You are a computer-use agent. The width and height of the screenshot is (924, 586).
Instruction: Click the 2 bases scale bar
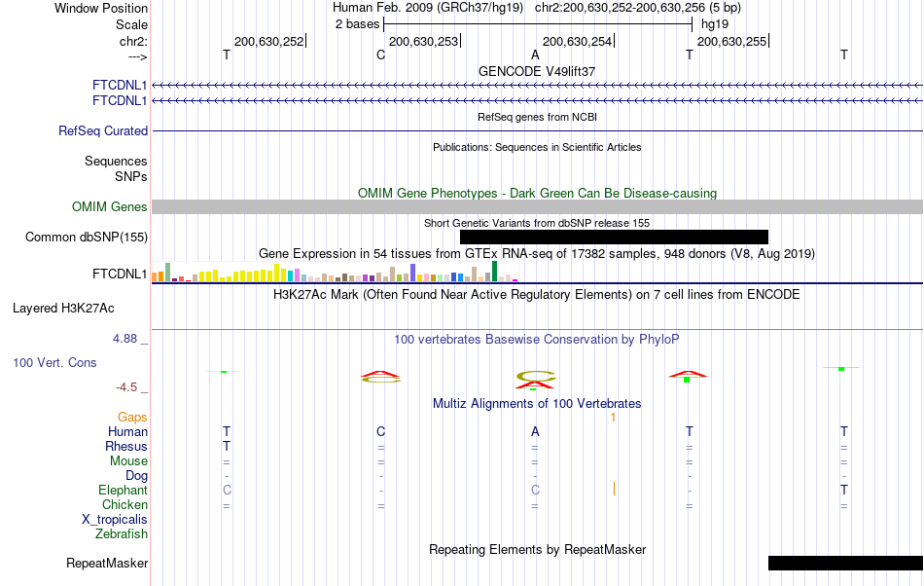point(538,24)
